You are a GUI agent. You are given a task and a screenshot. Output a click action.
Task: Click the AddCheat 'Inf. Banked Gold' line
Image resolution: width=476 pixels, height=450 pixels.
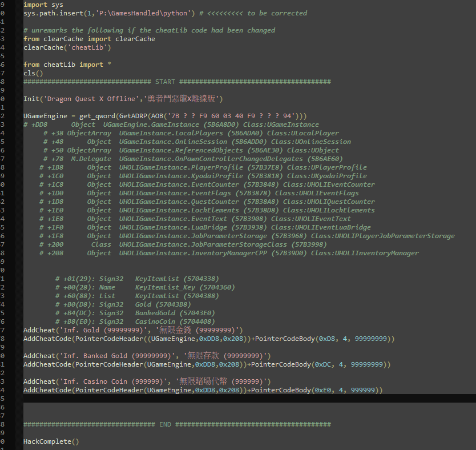coord(147,356)
